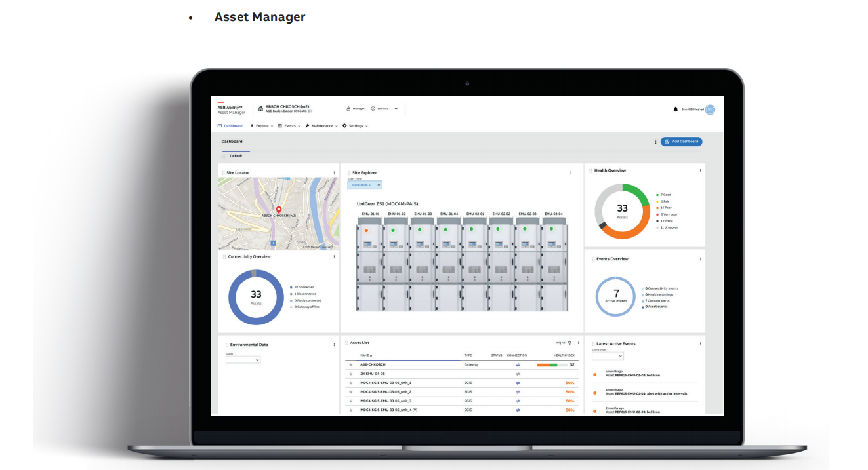Open Site Locator widget options menu
The height and width of the screenshot is (470, 868).
(334, 173)
